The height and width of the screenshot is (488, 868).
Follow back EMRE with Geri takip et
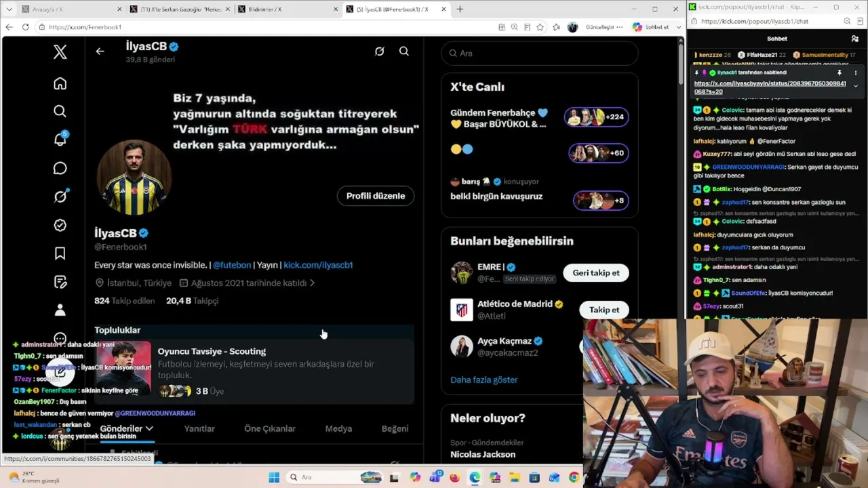pos(596,272)
